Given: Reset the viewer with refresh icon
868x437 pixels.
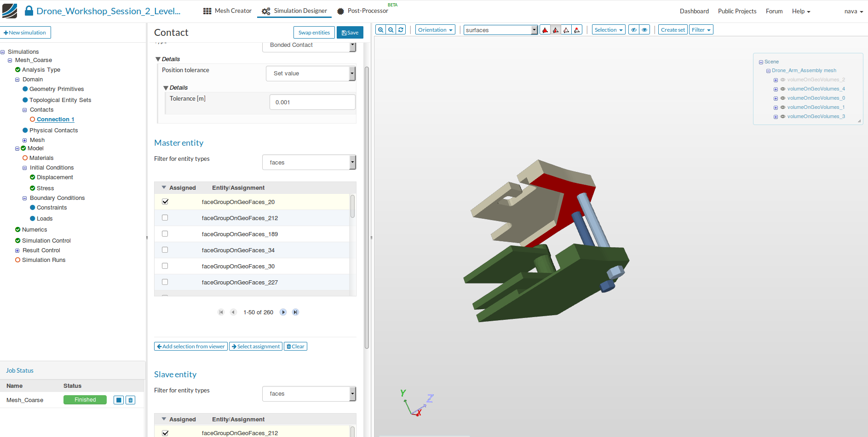Looking at the screenshot, I should tap(401, 30).
